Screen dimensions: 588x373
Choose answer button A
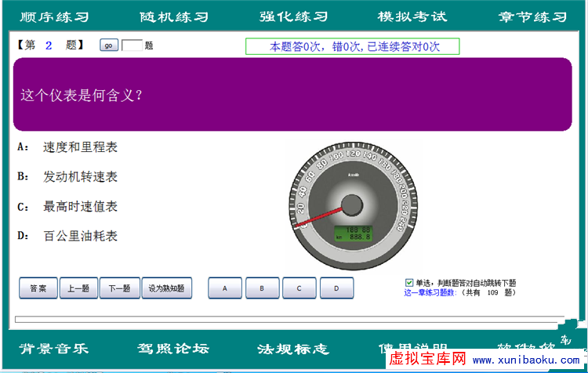[225, 288]
